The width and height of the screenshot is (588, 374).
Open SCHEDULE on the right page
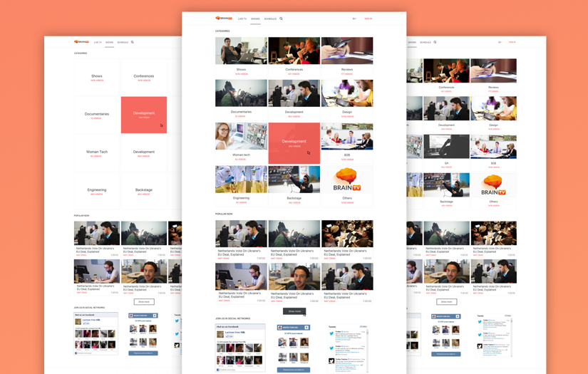425,42
